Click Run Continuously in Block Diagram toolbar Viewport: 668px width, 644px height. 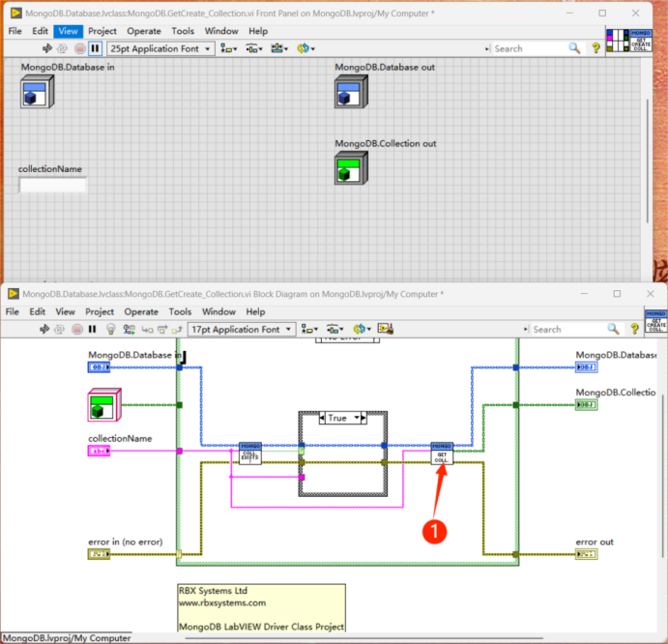click(59, 329)
